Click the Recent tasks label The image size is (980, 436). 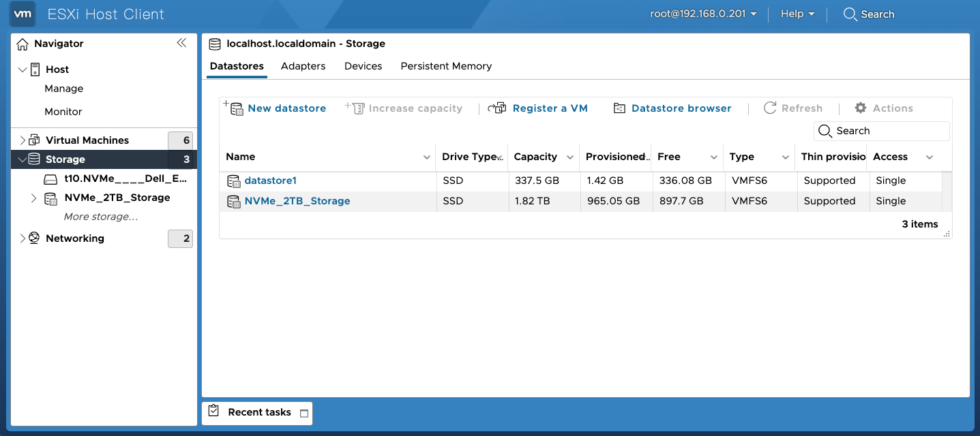click(x=259, y=412)
